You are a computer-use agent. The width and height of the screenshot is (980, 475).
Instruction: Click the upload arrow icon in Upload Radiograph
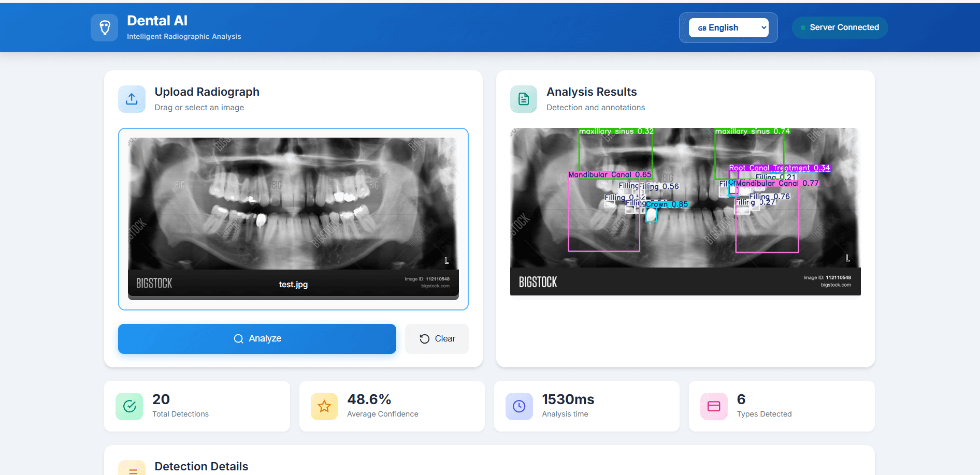point(132,99)
